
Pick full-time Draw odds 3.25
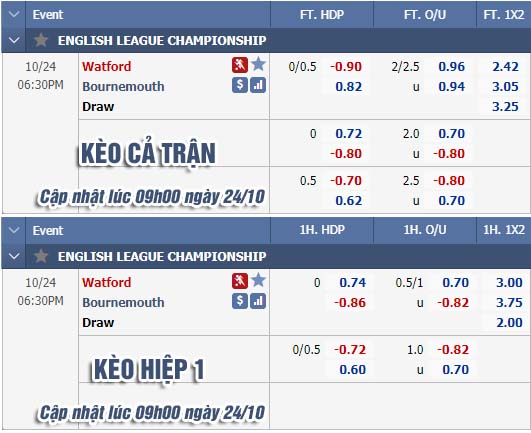point(505,107)
